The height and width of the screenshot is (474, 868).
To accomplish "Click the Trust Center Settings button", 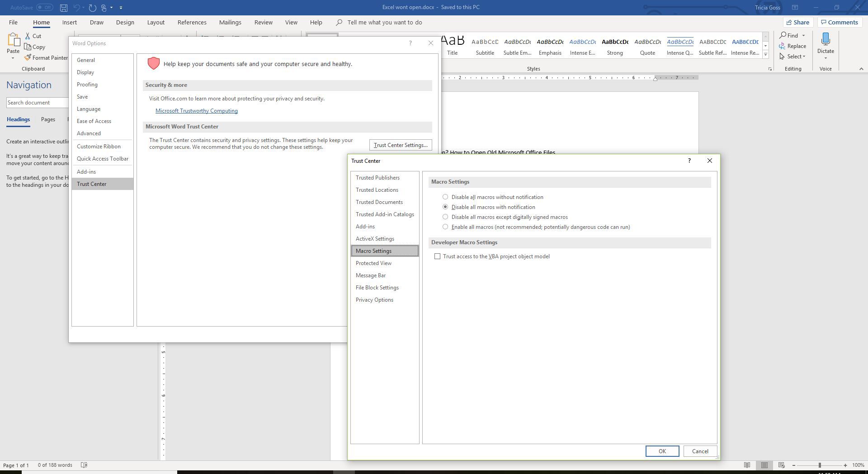I will [401, 145].
